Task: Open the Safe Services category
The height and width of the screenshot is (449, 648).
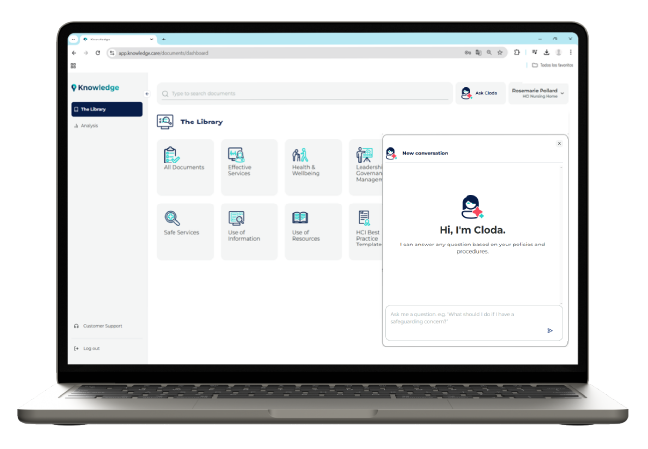Action: click(x=184, y=231)
